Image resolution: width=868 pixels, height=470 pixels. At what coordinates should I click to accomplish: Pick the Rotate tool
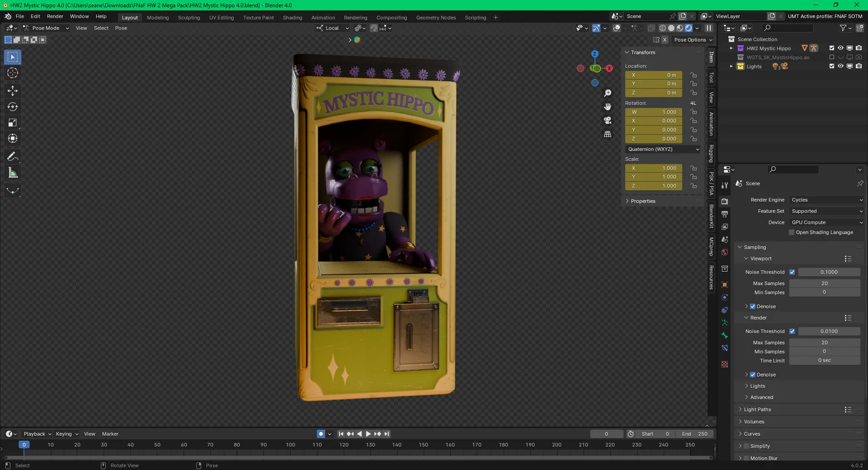[x=12, y=107]
